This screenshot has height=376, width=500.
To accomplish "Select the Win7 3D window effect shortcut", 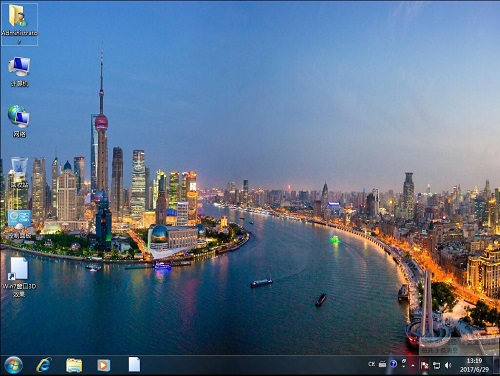I will 19,277.
